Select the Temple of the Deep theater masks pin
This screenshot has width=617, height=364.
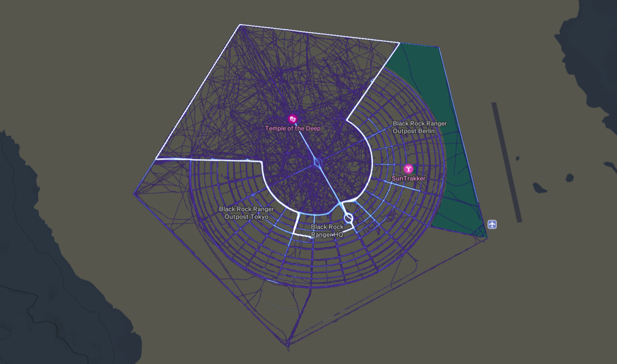[x=293, y=118]
